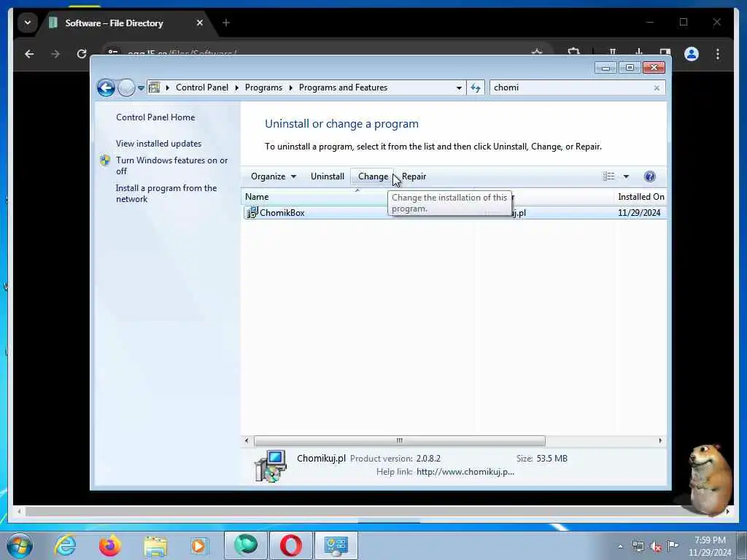Image resolution: width=747 pixels, height=560 pixels.
Task: Click the Control Panel address bar icon
Action: click(x=154, y=87)
